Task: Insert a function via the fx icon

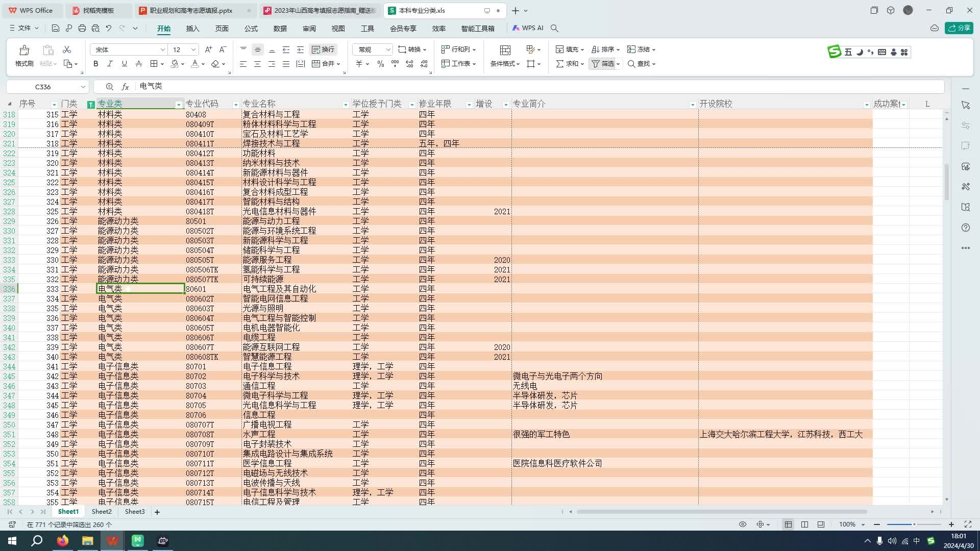Action: (x=126, y=87)
